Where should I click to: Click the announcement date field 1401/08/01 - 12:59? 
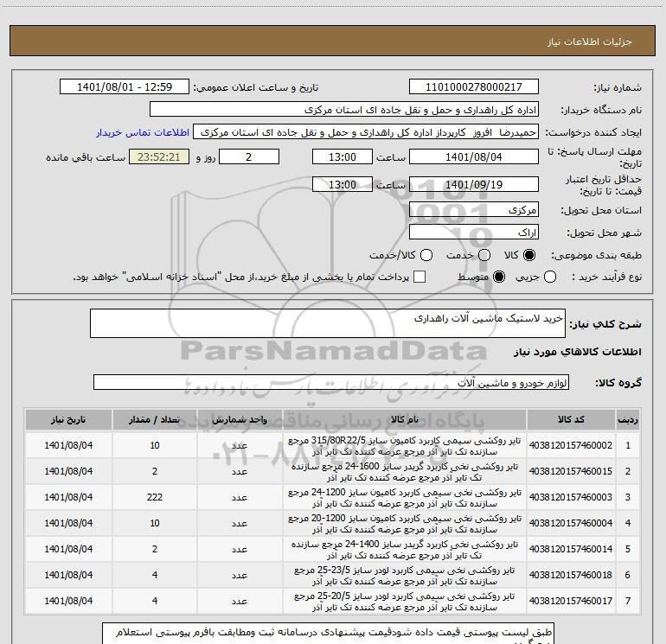(125, 87)
